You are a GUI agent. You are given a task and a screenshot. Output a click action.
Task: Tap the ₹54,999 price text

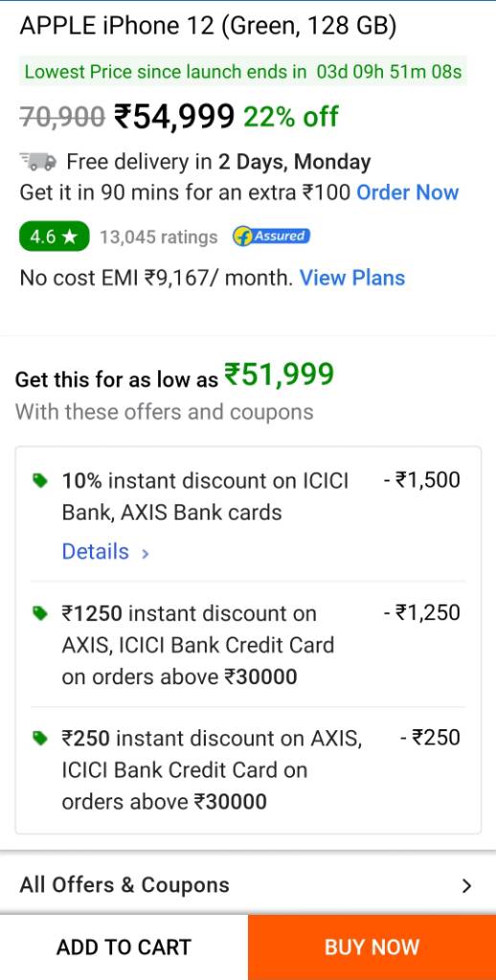click(x=174, y=116)
